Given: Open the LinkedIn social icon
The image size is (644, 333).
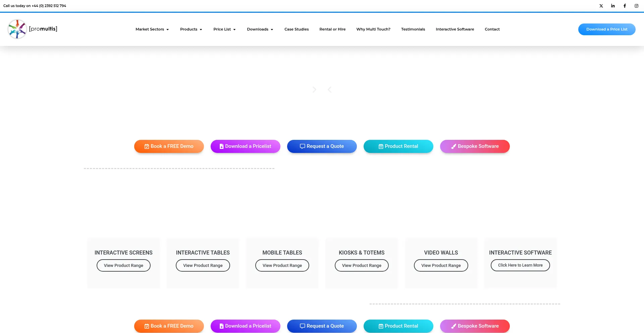Looking at the screenshot, I should click(613, 6).
